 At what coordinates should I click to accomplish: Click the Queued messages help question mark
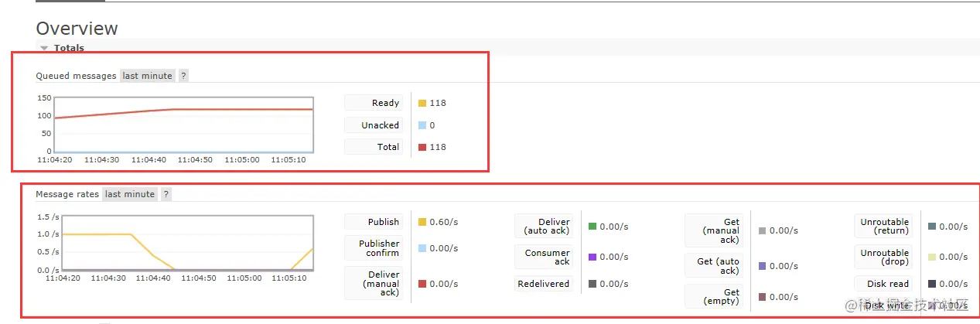click(x=183, y=76)
